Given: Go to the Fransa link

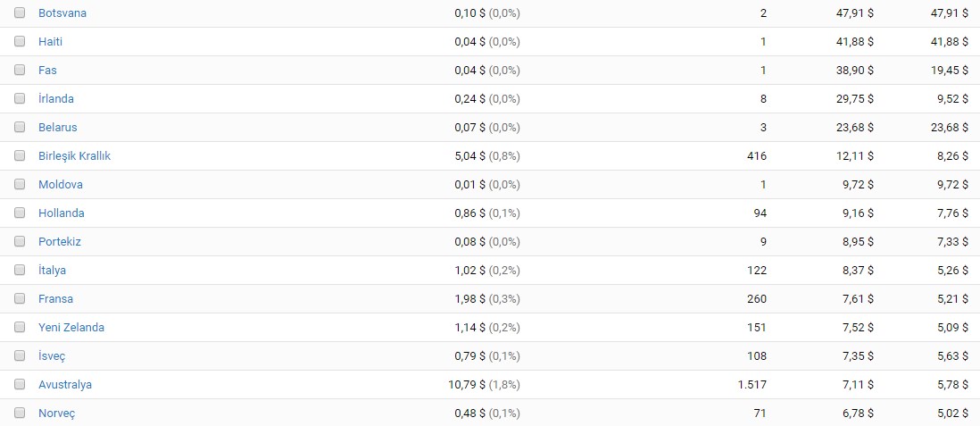Looking at the screenshot, I should tap(55, 299).
